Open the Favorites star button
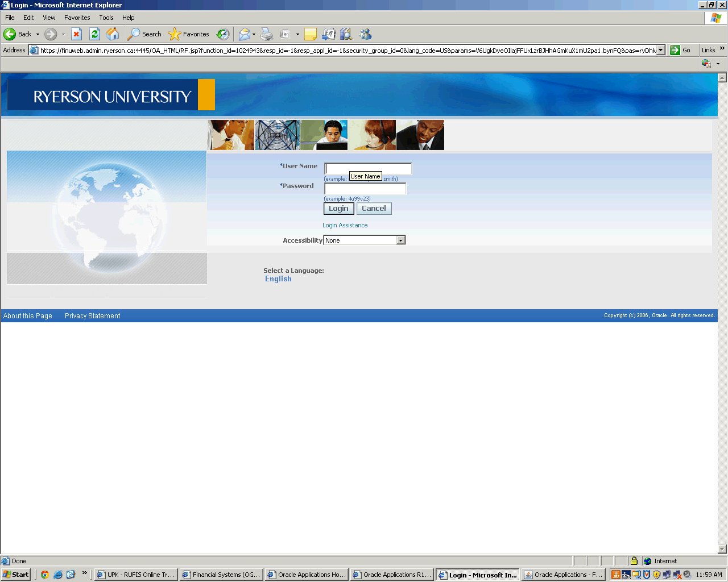This screenshot has width=728, height=582. coord(189,34)
